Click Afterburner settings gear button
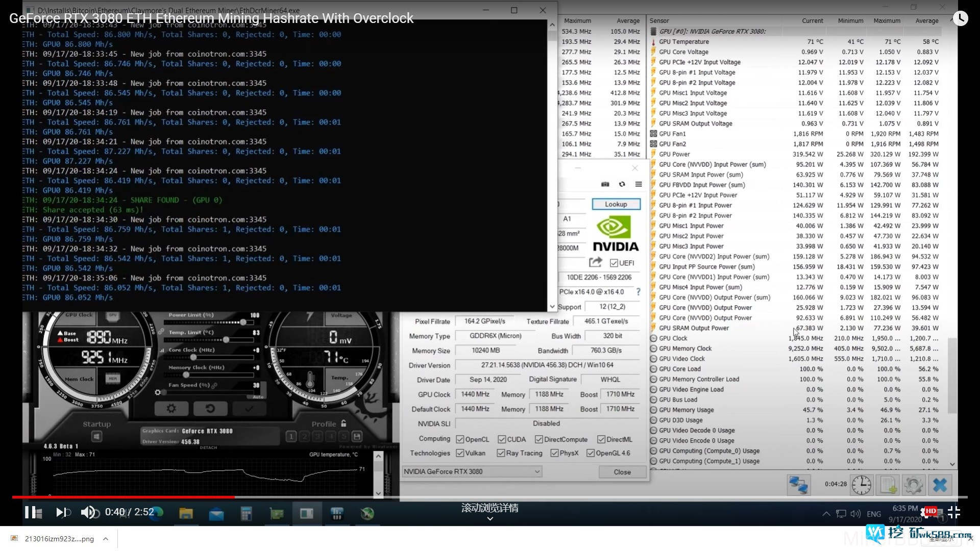This screenshot has height=551, width=980. [x=171, y=409]
